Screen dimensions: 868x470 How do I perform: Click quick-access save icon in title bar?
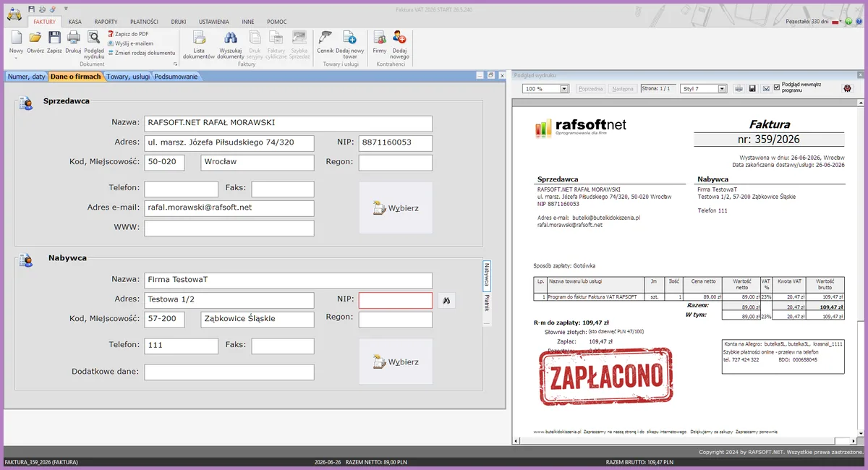[x=31, y=9]
